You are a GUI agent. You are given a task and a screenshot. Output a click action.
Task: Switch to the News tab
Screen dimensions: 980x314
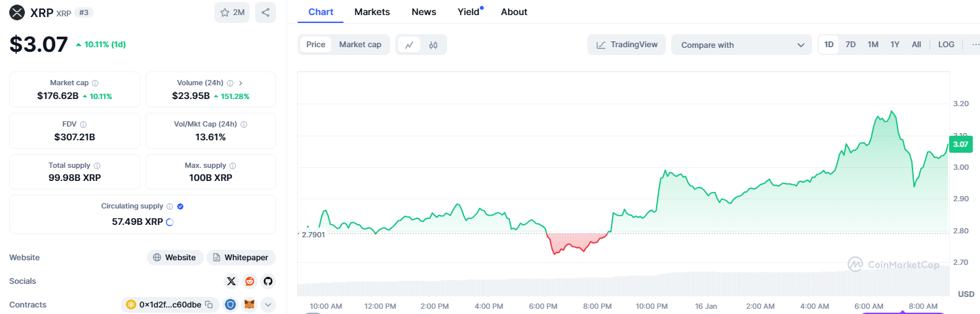423,12
